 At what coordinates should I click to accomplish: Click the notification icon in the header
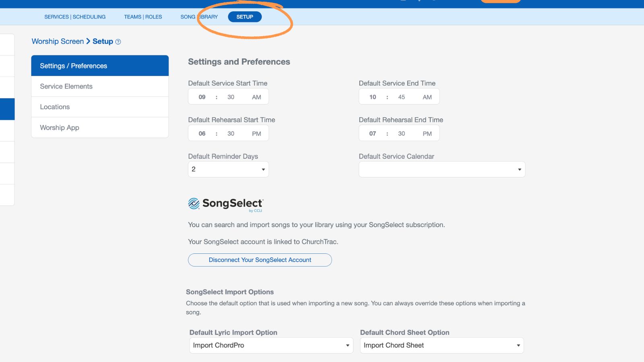tap(419, 2)
